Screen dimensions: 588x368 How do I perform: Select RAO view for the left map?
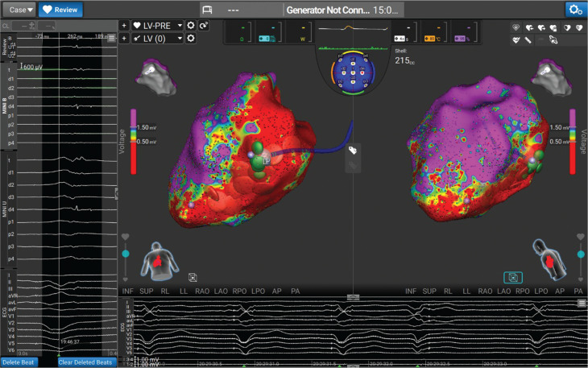pos(202,292)
